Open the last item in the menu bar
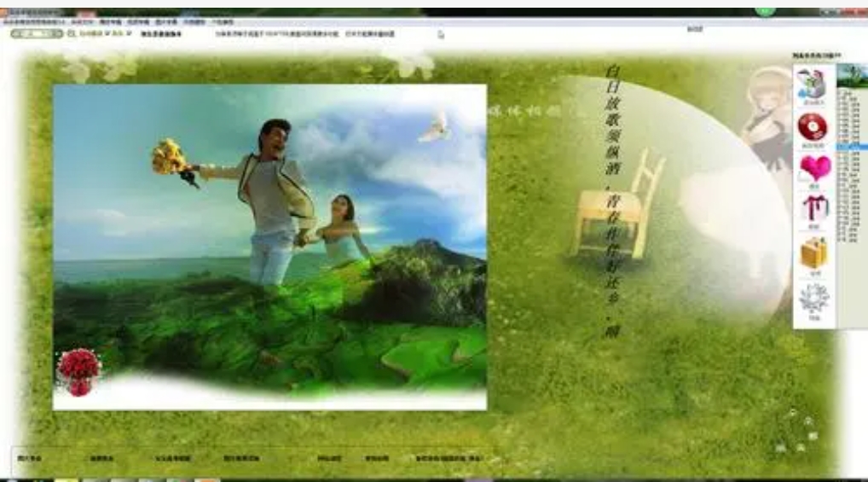Image resolution: width=868 pixels, height=482 pixels. 223,22
